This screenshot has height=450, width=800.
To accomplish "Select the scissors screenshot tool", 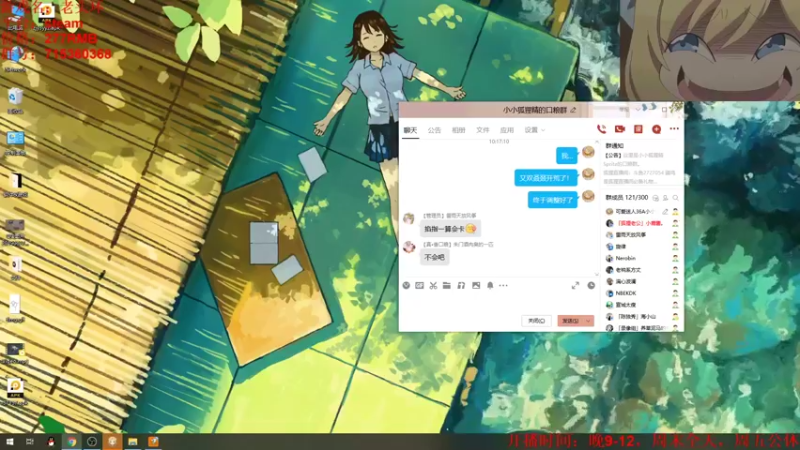I will (x=433, y=286).
